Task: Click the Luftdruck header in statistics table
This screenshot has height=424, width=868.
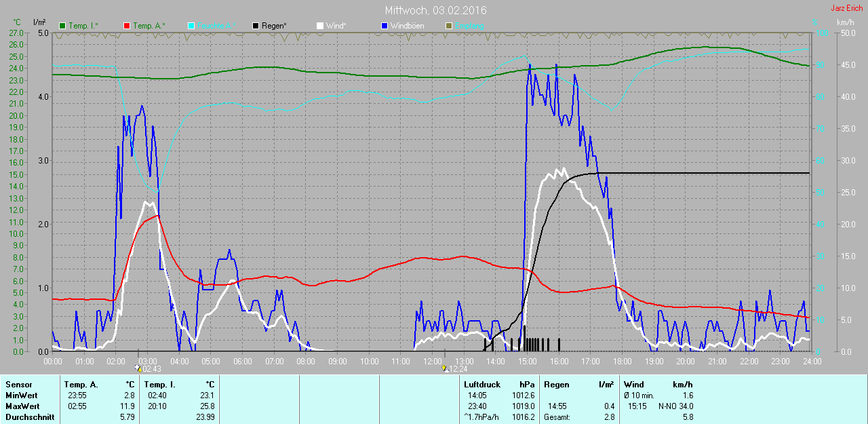Action: pyautogui.click(x=481, y=385)
